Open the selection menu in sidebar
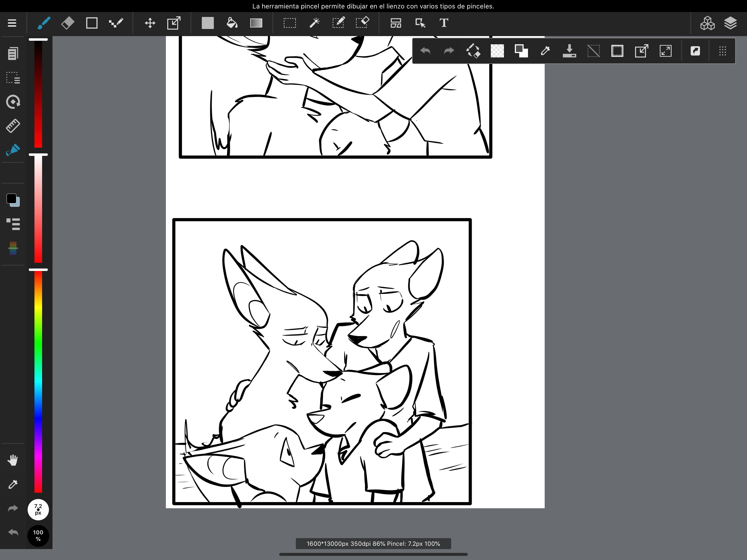This screenshot has height=560, width=747. (x=13, y=78)
